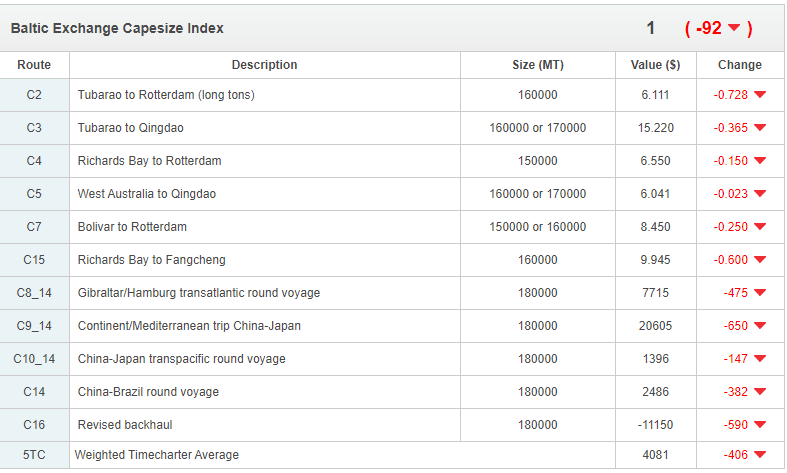
Task: Click down arrow next to -0.600
Action: pos(760,260)
